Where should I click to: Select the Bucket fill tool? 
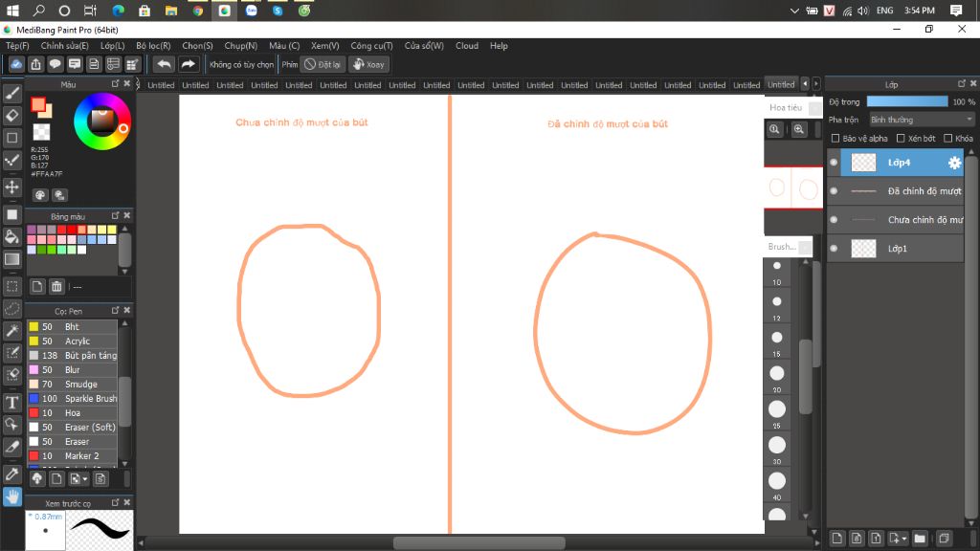(x=11, y=237)
